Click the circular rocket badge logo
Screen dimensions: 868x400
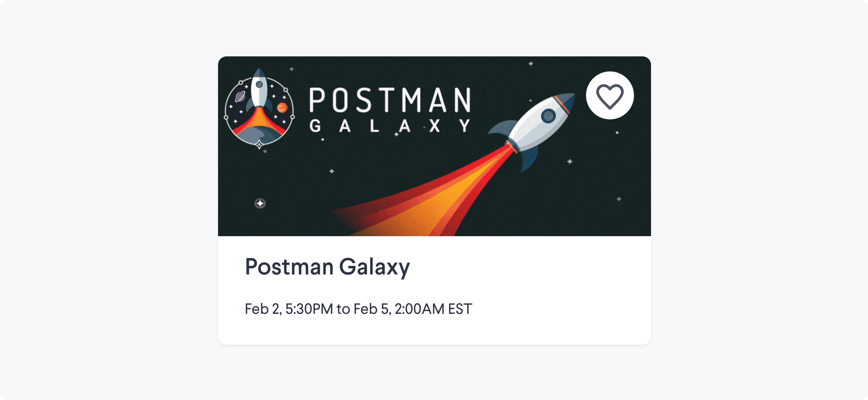tap(259, 109)
